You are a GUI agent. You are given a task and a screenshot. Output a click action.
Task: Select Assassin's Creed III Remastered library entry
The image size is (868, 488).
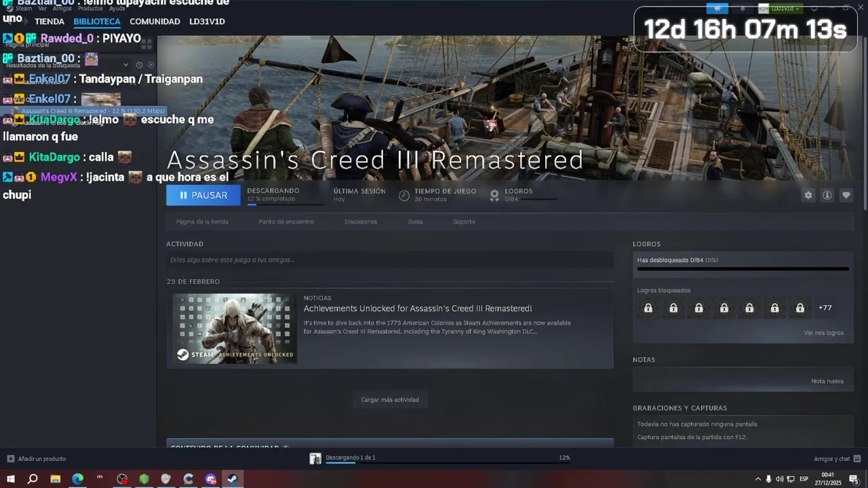pyautogui.click(x=85, y=110)
